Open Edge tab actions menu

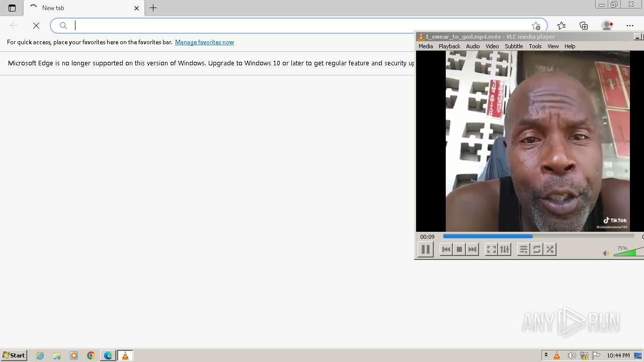(x=12, y=8)
